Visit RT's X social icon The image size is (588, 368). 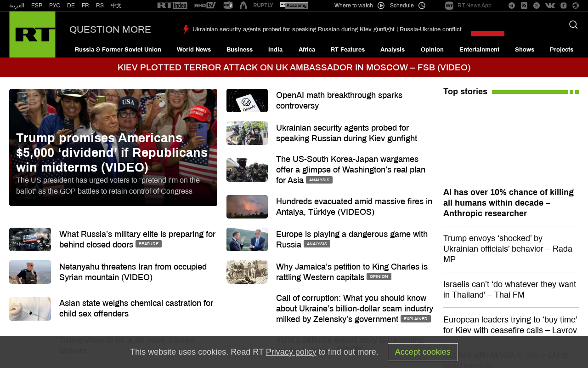click(x=537, y=6)
